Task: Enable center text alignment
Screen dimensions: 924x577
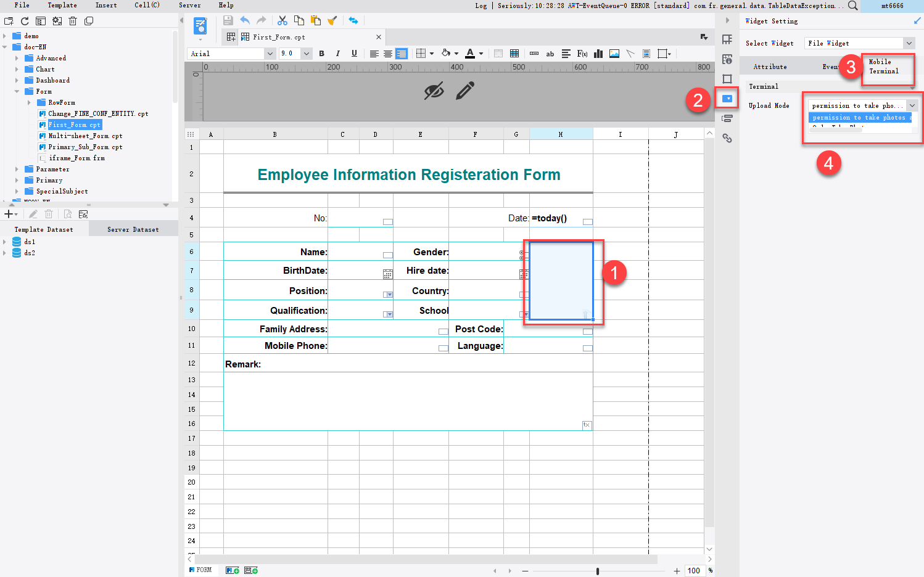Action: pos(388,54)
